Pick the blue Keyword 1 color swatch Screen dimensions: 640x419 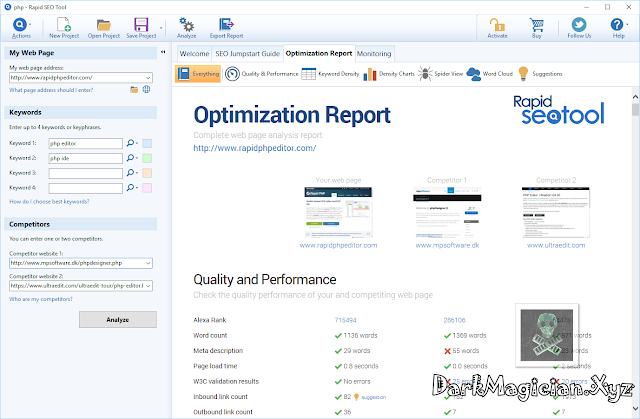[147, 143]
